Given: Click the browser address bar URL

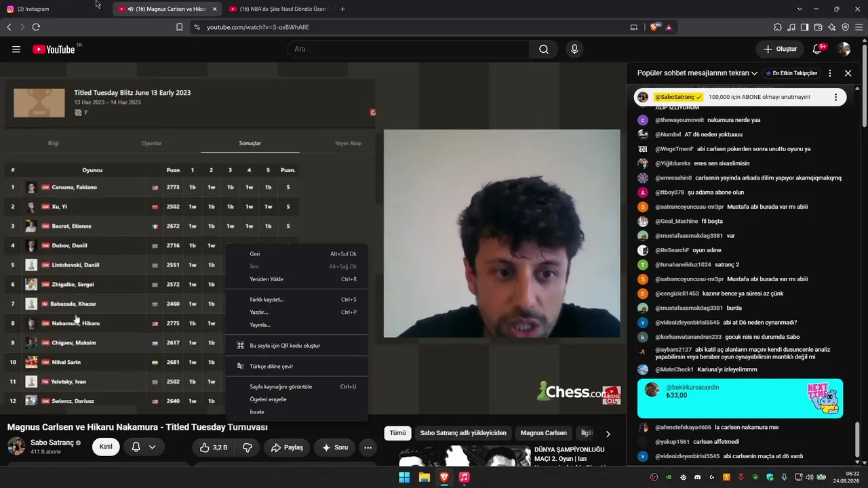Looking at the screenshot, I should click(x=258, y=27).
